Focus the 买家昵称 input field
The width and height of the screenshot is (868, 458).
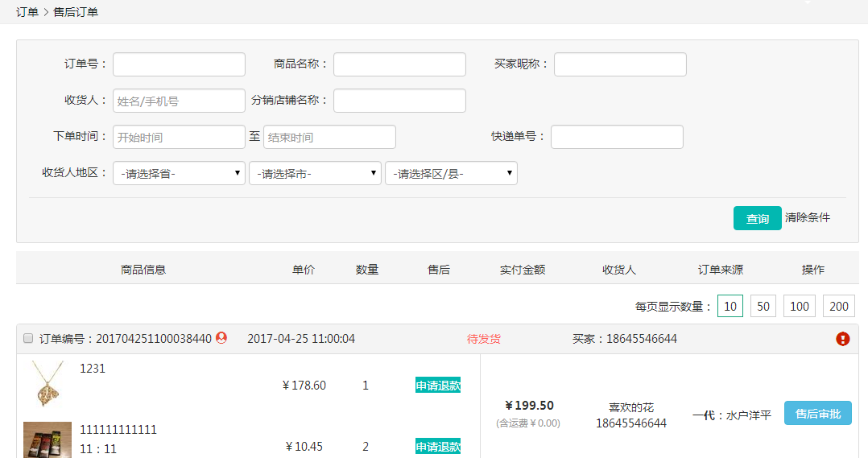pos(620,64)
